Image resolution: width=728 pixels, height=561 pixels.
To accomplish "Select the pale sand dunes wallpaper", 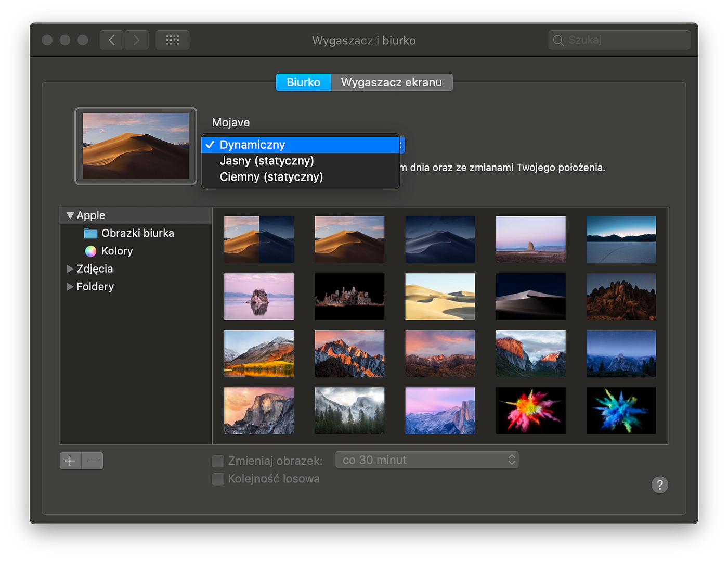I will (x=440, y=297).
